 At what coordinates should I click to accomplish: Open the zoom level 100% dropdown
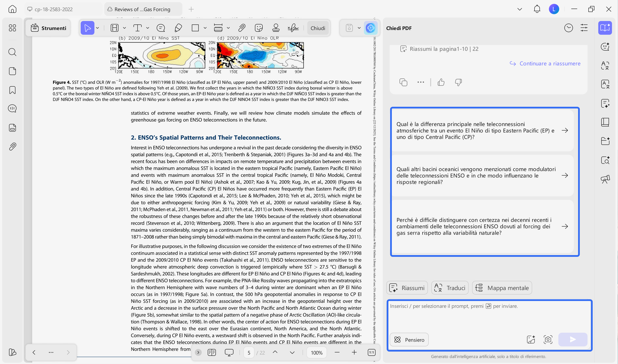317,353
